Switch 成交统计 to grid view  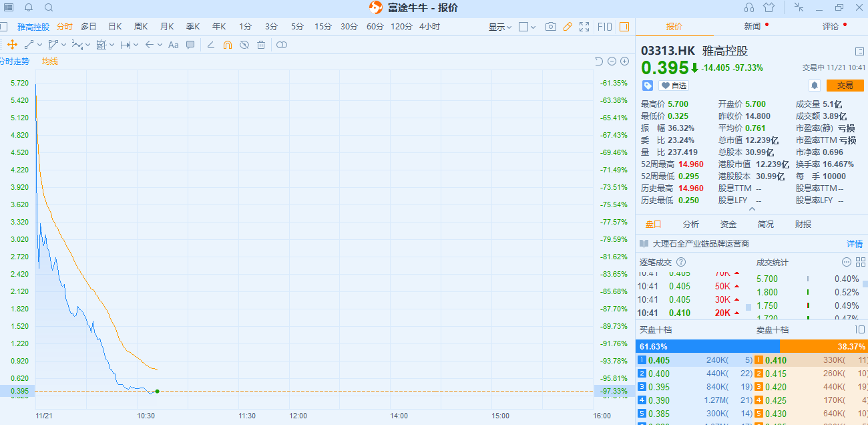[x=859, y=262]
